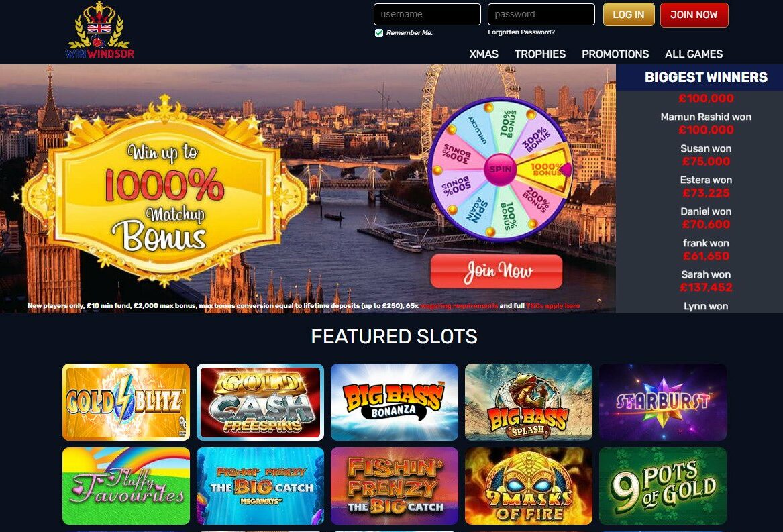This screenshot has height=532, width=783.
Task: Open the Gold Blitz slot game
Action: coord(126,402)
